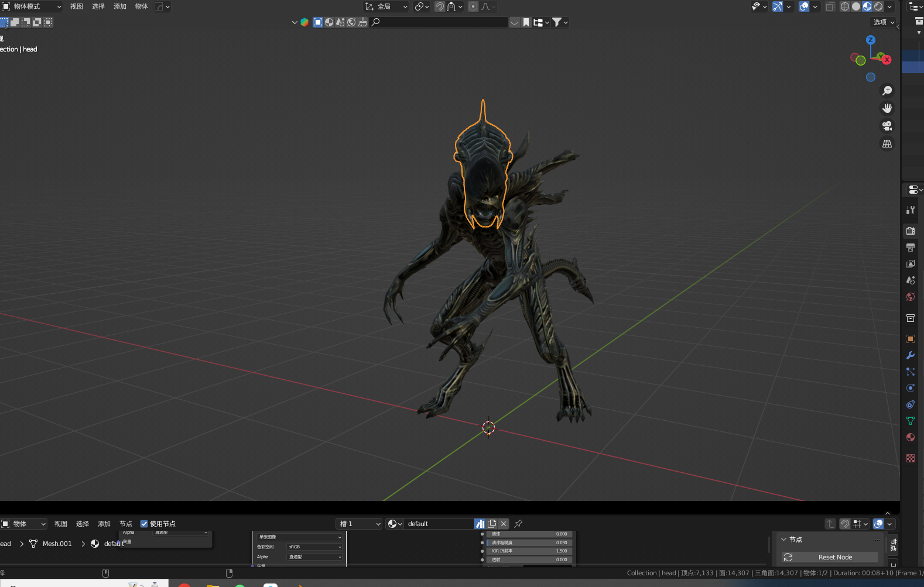The width and height of the screenshot is (924, 587).
Task: Toggle the 使用节点 checkbox
Action: (x=144, y=524)
